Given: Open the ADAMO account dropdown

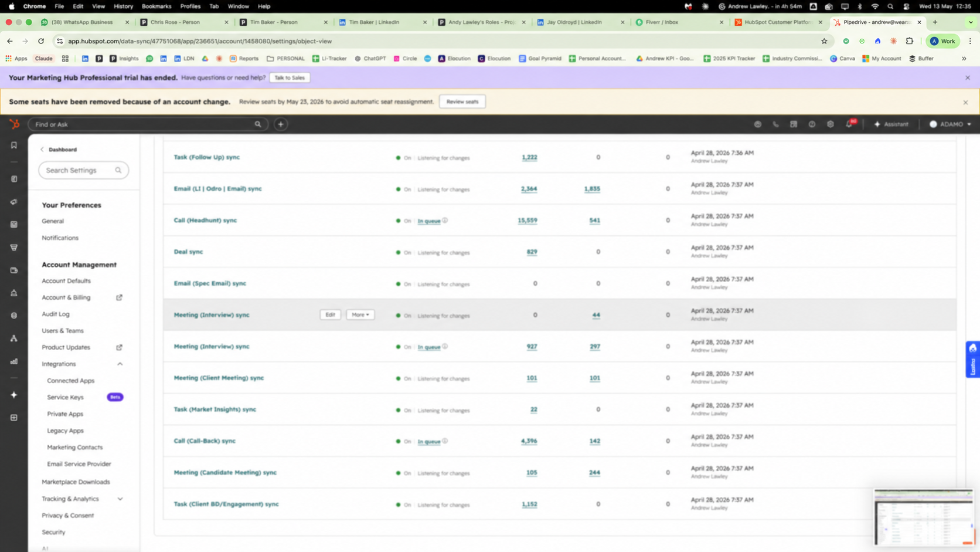Looking at the screenshot, I should [x=950, y=124].
